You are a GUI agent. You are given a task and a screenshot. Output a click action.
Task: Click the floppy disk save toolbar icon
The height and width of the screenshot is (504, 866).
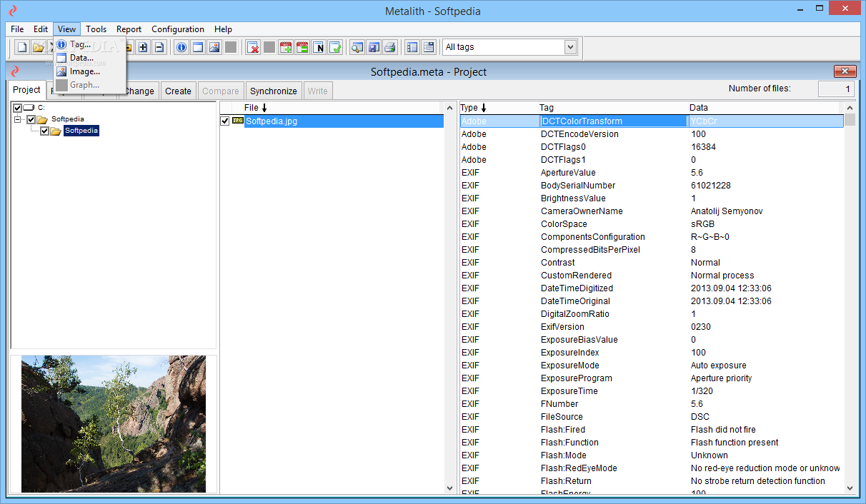373,48
